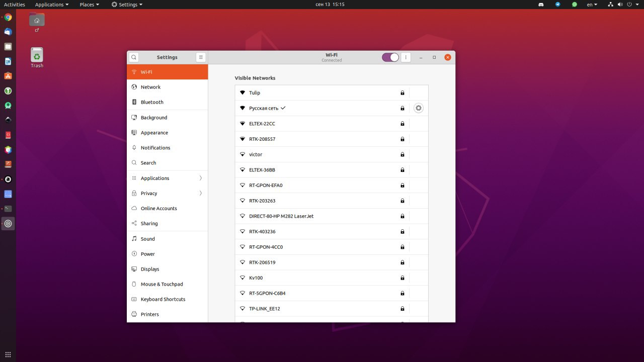
Task: Click the power icon in top bar
Action: pyautogui.click(x=630, y=5)
